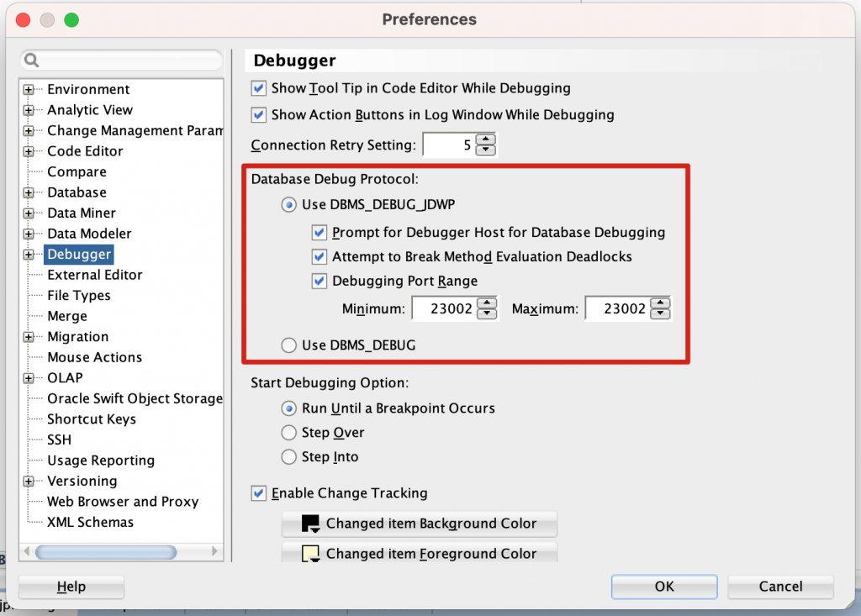This screenshot has height=616, width=861.
Task: Expand the Versioning tree node
Action: tap(29, 482)
